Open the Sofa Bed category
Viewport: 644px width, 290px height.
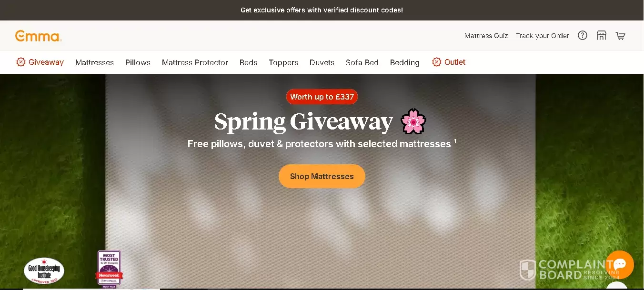[x=362, y=62]
